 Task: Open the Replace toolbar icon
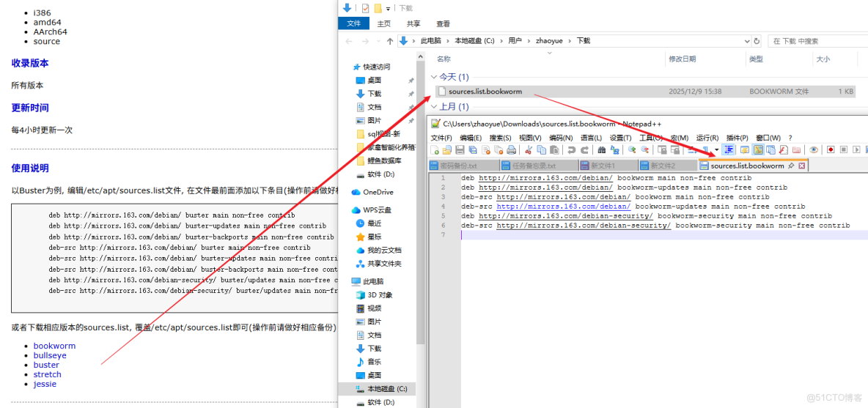[x=614, y=150]
